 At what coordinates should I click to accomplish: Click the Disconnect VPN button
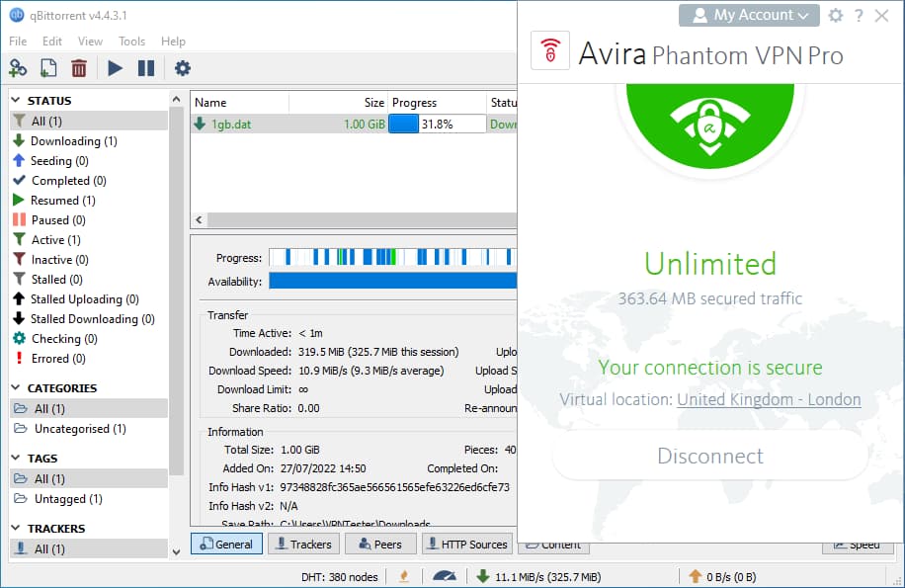pyautogui.click(x=710, y=456)
